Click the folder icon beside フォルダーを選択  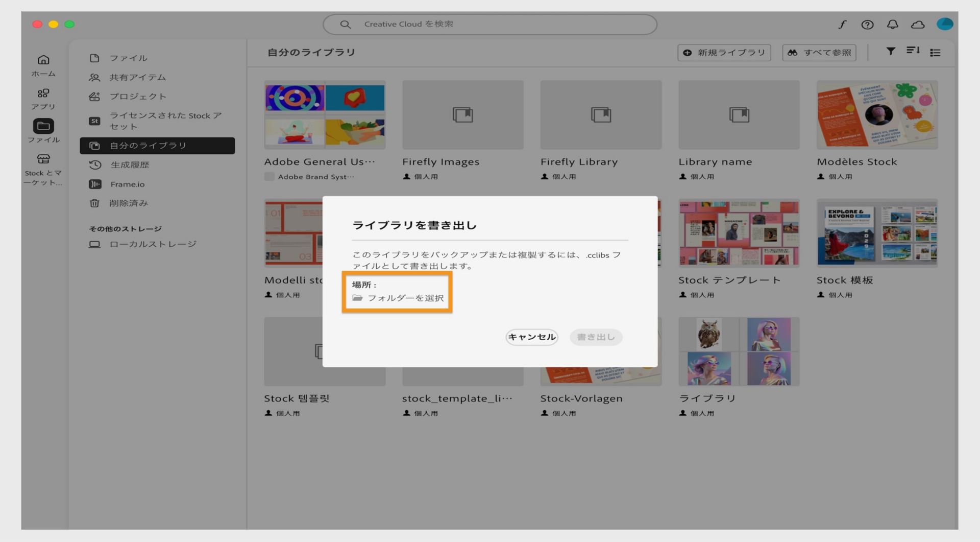coord(357,298)
